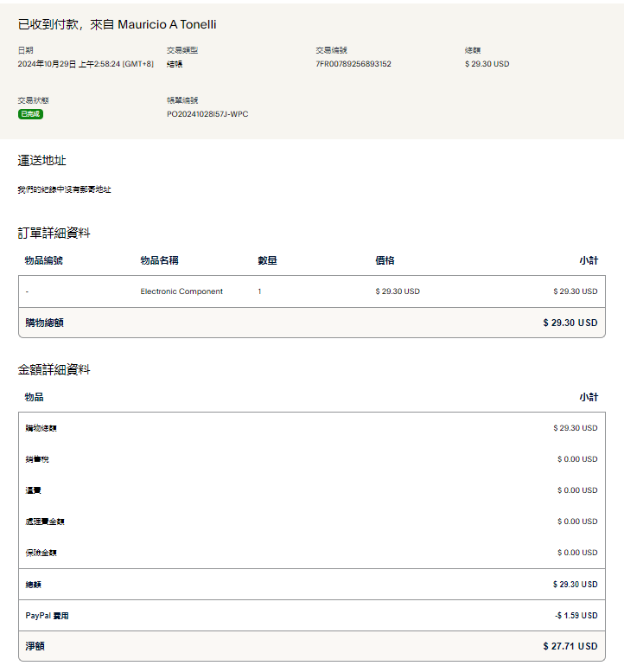The image size is (624, 672).
Task: Click the 物品編號 column header
Action: (x=43, y=260)
